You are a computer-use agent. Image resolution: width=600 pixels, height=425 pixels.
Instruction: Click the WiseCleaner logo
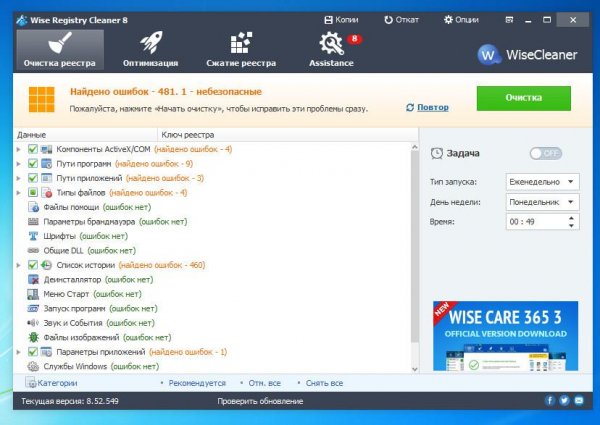(x=527, y=55)
